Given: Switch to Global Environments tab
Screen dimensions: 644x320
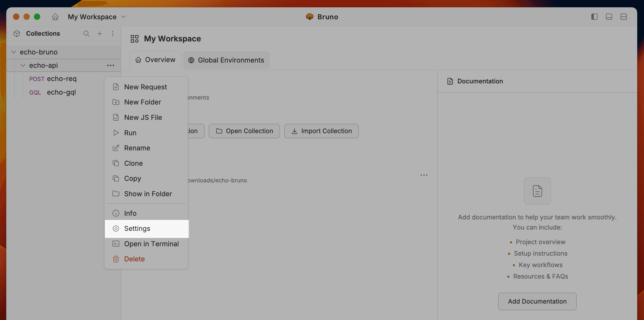Looking at the screenshot, I should click(226, 60).
